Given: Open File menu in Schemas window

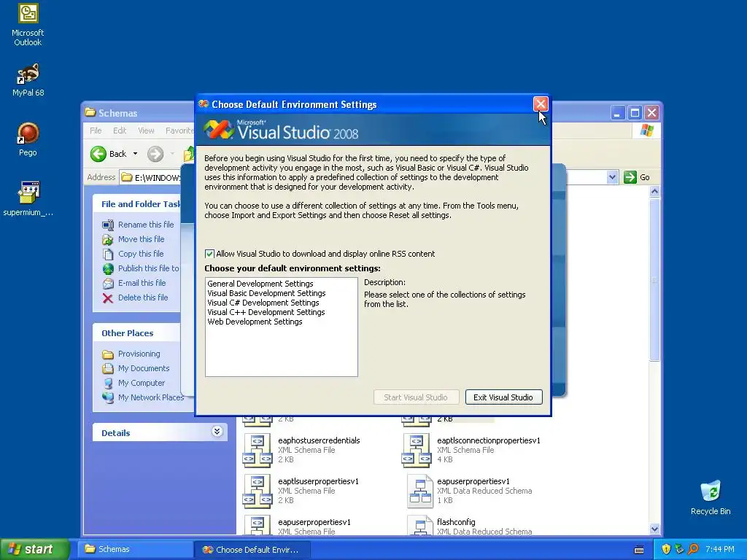Looking at the screenshot, I should (x=96, y=131).
